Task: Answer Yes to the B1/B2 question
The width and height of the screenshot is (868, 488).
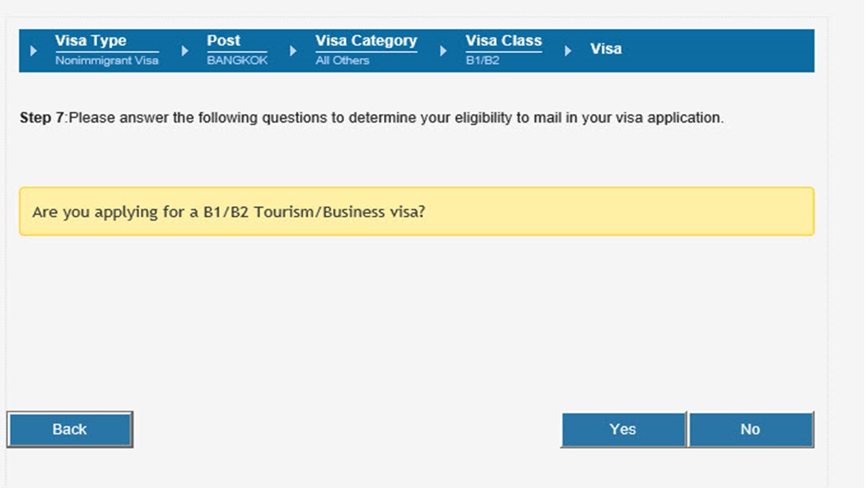Action: click(623, 429)
